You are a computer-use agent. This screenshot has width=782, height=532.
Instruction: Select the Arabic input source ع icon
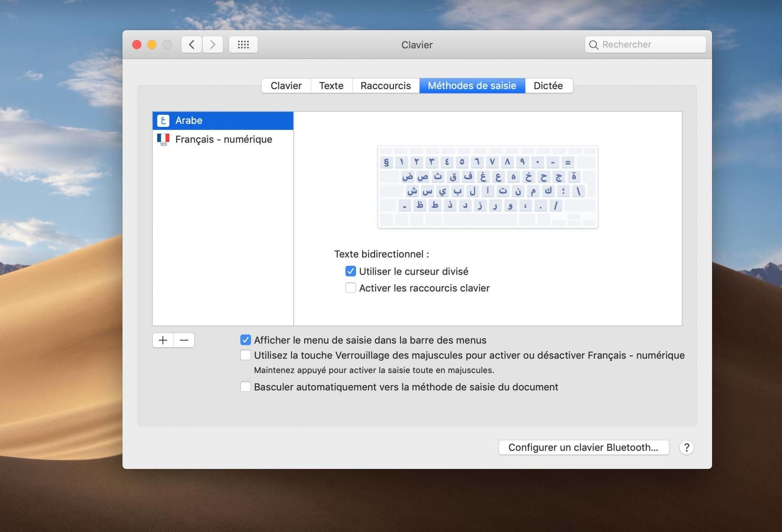coord(163,120)
